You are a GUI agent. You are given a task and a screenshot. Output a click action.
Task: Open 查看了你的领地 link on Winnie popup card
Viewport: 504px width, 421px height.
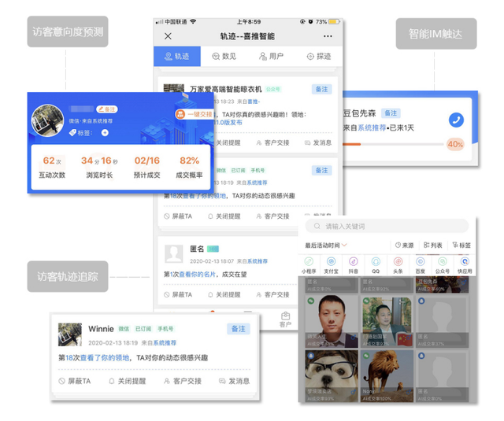(105, 358)
